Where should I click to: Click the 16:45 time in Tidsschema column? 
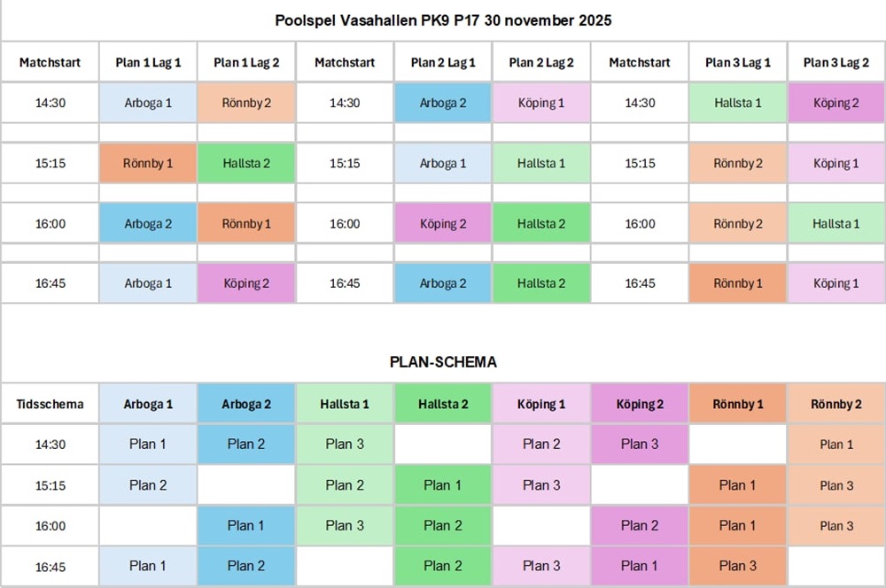pyautogui.click(x=51, y=566)
